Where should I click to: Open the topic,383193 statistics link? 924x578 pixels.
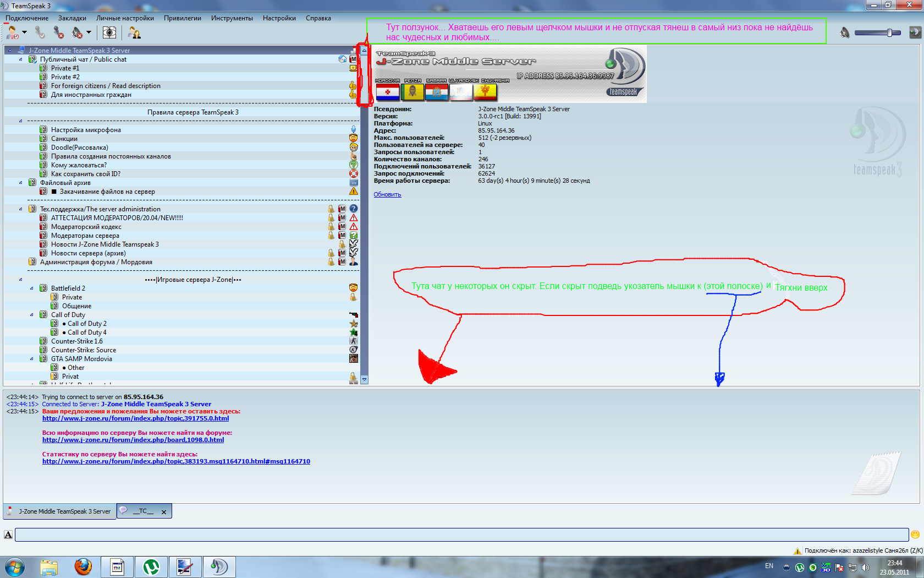(x=176, y=461)
